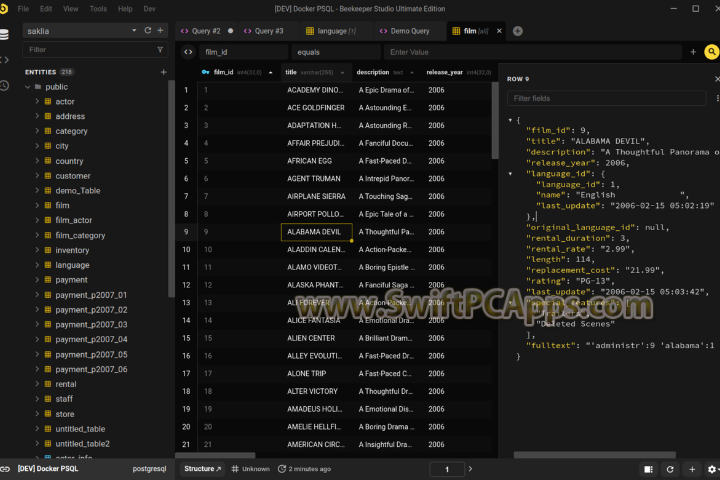Click the 2 minutes ago refresh status

[x=304, y=469]
